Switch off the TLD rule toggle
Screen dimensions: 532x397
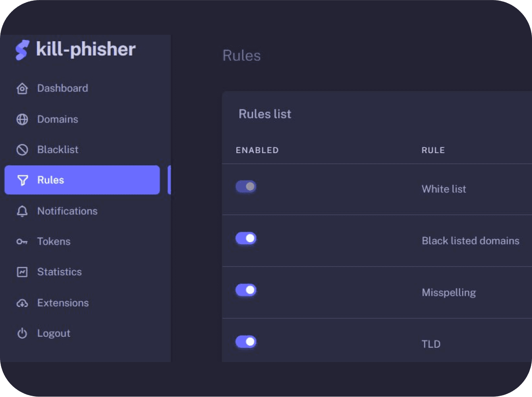246,341
